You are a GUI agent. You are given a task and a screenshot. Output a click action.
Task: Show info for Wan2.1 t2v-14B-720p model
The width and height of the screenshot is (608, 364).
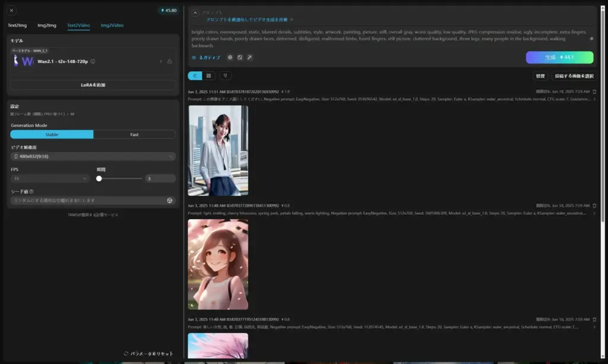[93, 61]
